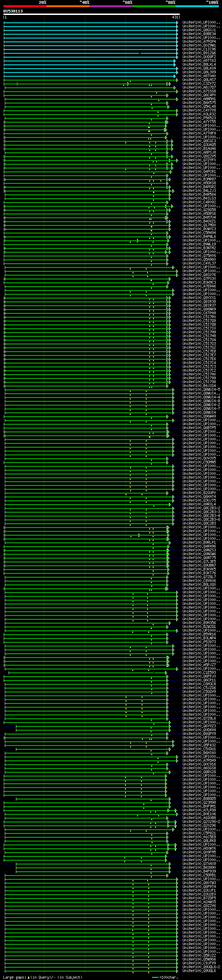Select the orange ~40% legend segment
Image resolution: width=222 pixels, height=980 pixels.
tap(68, 6)
